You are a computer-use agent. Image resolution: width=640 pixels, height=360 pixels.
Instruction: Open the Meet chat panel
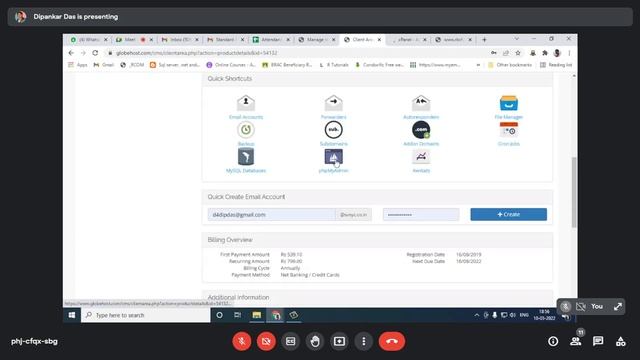598,341
